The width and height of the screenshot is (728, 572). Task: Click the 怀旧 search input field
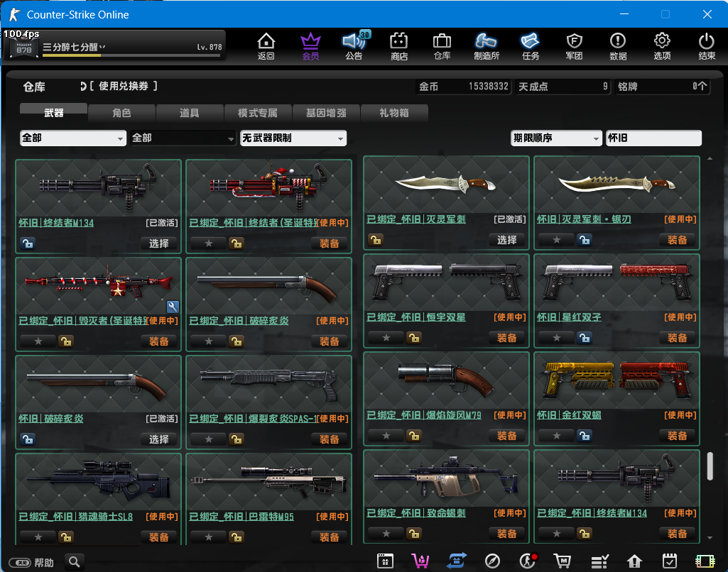coord(653,138)
